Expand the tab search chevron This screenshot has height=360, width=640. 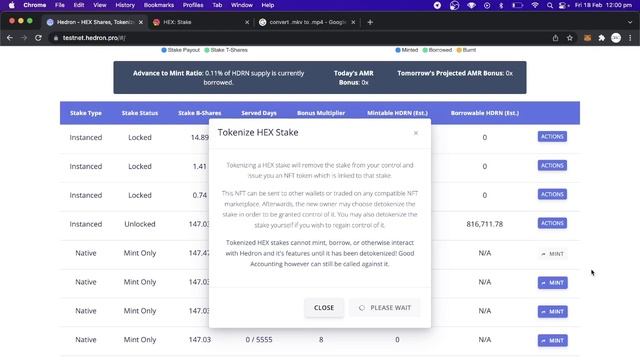coord(630,22)
